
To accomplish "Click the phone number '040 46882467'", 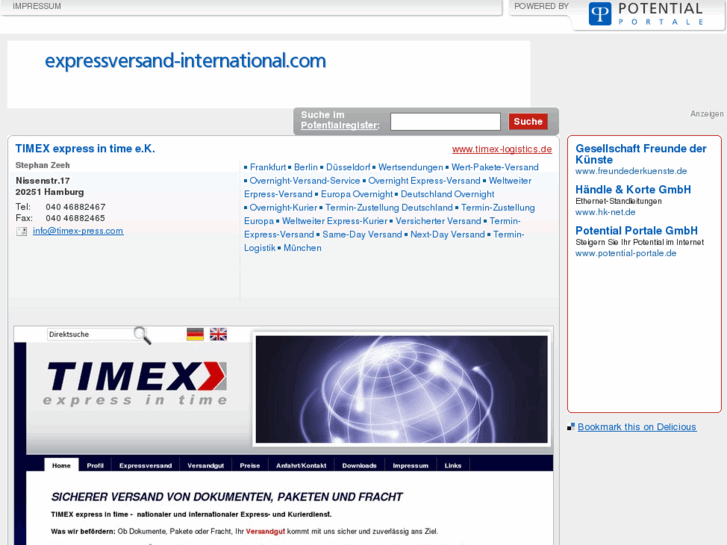I will pos(76,207).
